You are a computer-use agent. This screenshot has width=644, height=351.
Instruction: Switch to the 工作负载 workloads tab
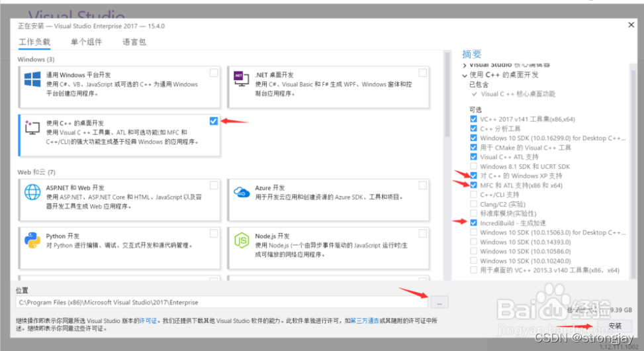[34, 42]
